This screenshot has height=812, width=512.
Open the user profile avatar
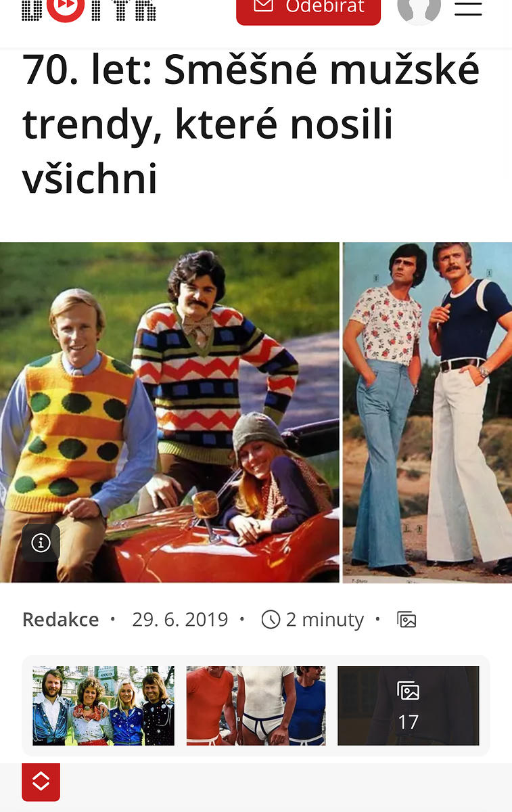[x=419, y=8]
